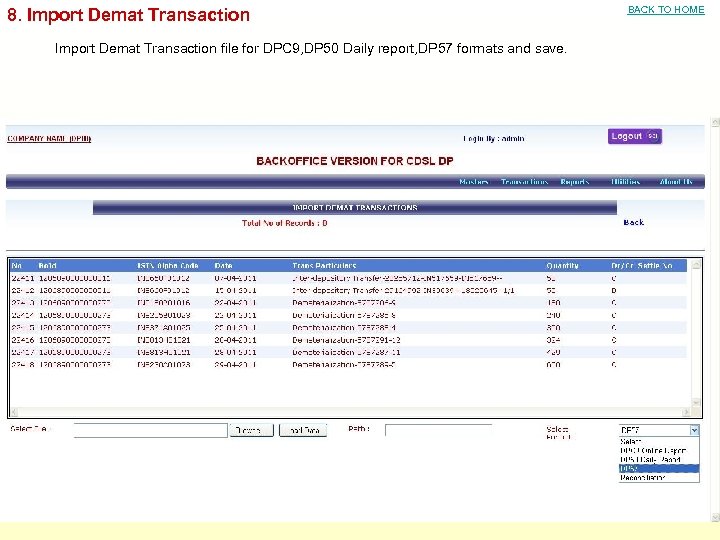Viewport: 720px width, 540px height.
Task: Click the Total No of Records text
Action: pos(284,223)
